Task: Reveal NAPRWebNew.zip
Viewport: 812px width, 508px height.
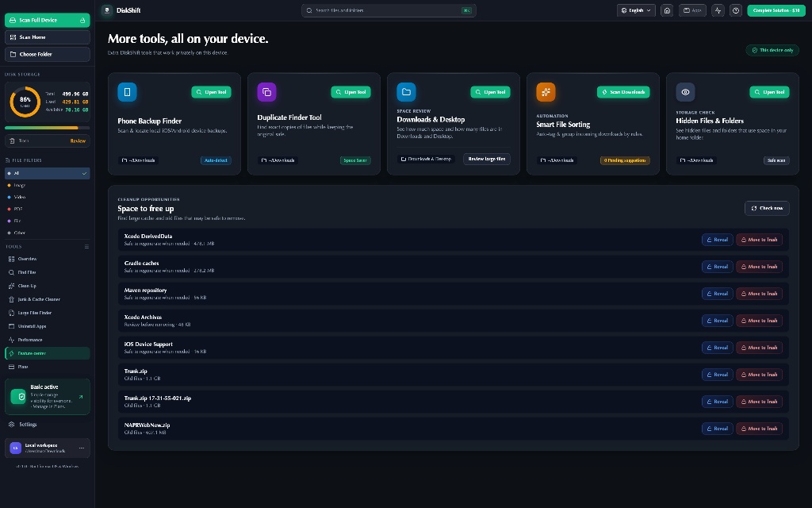Action: point(717,428)
